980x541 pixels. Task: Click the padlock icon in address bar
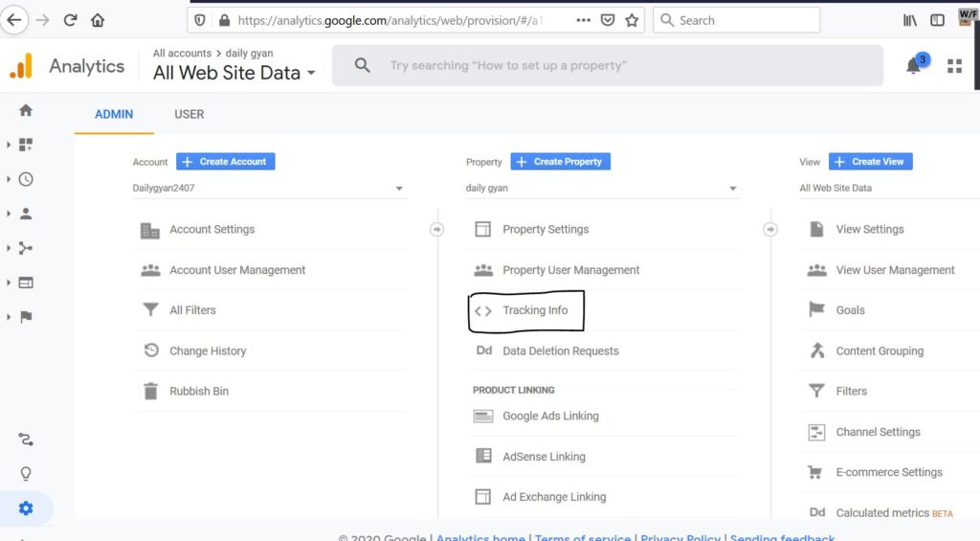pyautogui.click(x=224, y=21)
